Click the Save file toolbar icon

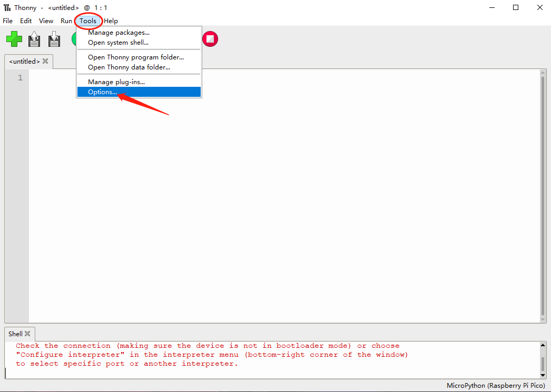pos(54,39)
